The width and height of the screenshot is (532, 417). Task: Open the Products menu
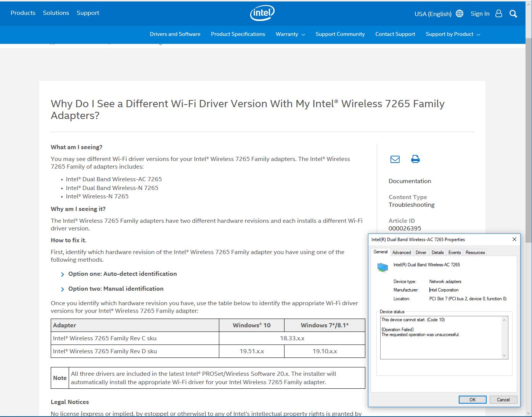click(x=23, y=13)
